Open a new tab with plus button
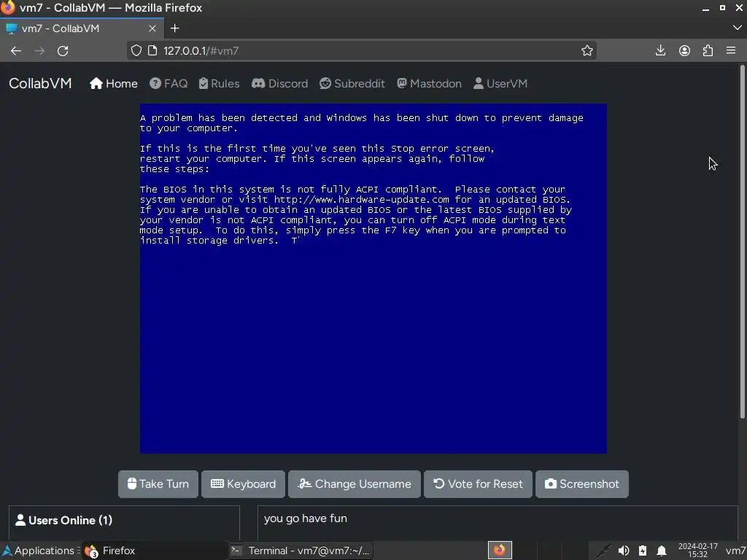 (175, 28)
